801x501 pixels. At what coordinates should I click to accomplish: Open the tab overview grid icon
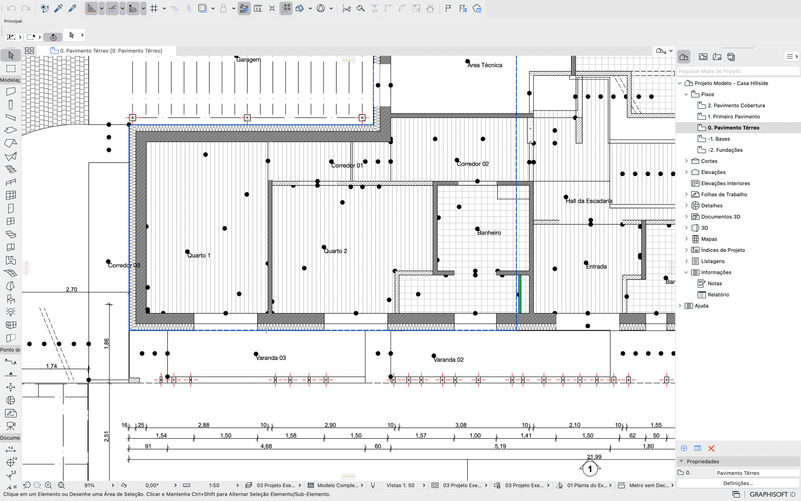(x=30, y=51)
